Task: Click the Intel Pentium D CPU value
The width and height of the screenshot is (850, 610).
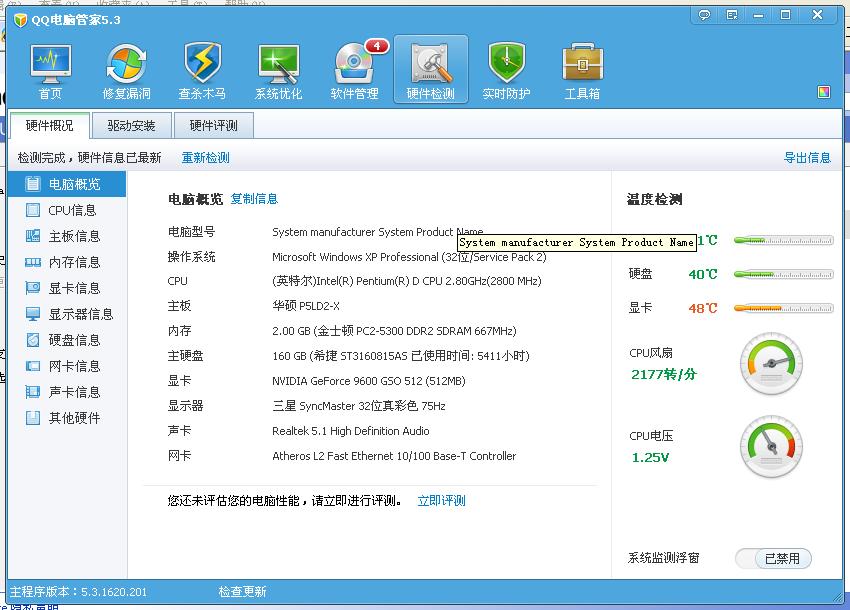Action: coord(407,281)
